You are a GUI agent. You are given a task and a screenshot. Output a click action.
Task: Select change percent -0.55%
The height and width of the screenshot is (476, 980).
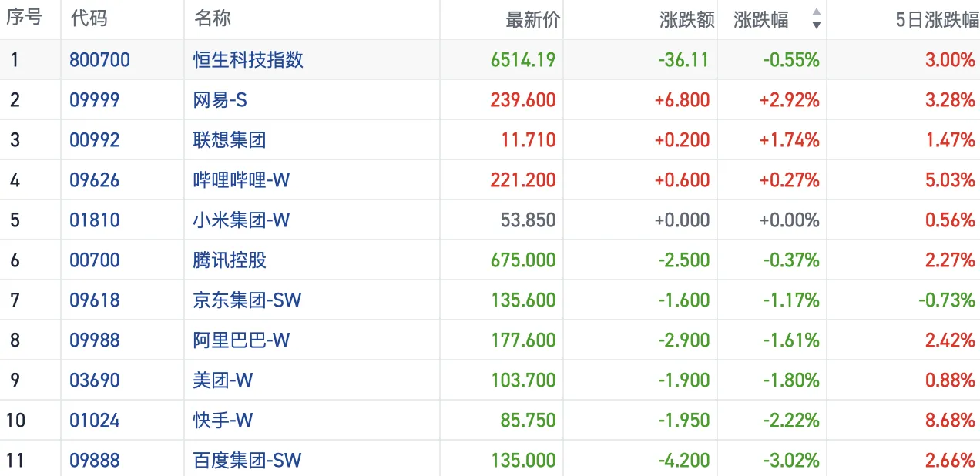tap(791, 60)
